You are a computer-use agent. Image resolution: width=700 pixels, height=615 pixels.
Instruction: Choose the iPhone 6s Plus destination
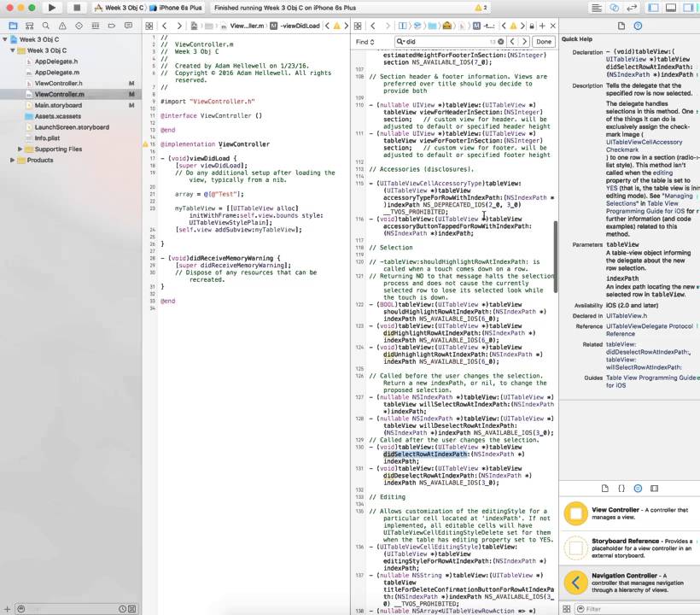coord(177,8)
